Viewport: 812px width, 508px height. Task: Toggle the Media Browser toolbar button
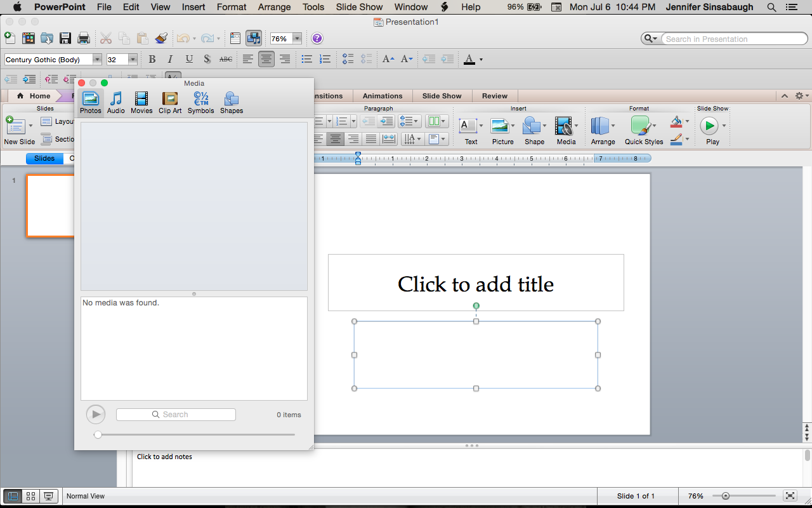254,38
